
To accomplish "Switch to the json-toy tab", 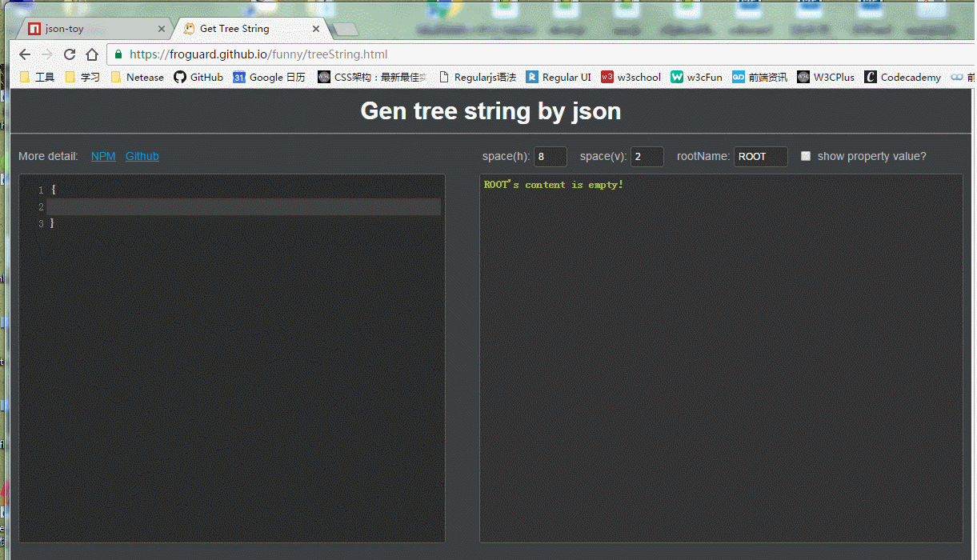I will tap(88, 27).
